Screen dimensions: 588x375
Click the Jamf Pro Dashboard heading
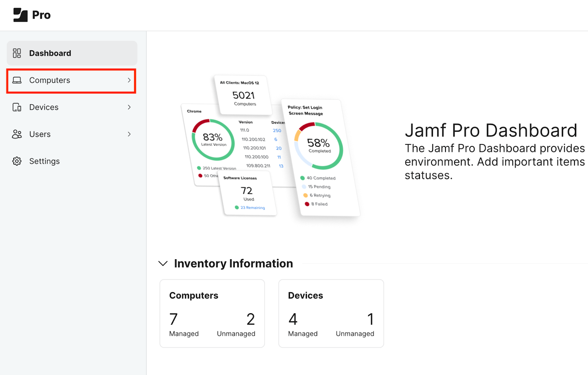(x=491, y=131)
